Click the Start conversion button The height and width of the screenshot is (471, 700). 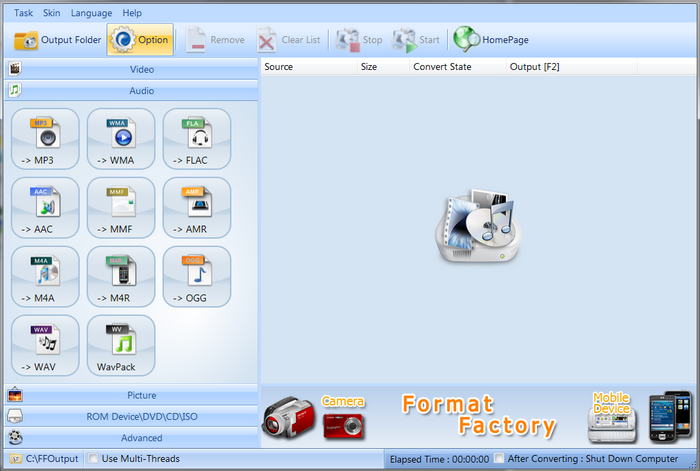[x=416, y=40]
